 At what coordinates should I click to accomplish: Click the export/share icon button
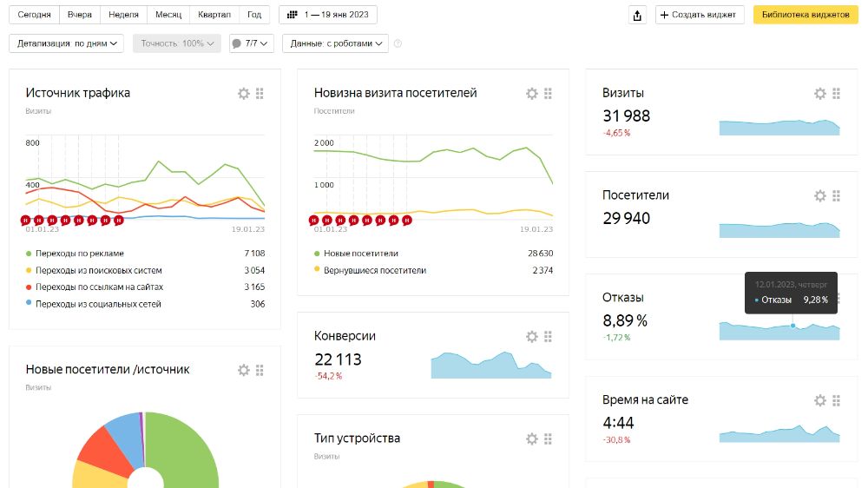coord(637,15)
